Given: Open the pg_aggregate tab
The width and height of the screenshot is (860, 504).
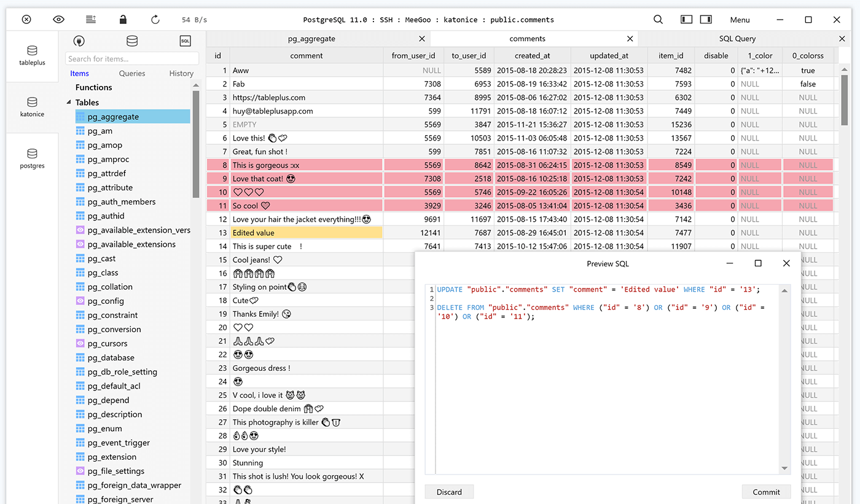Looking at the screenshot, I should coord(311,39).
